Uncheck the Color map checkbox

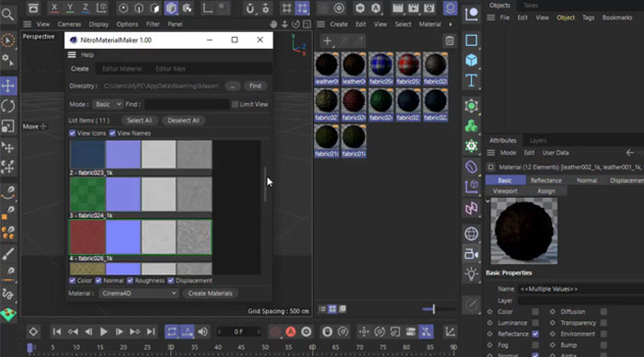(x=73, y=281)
